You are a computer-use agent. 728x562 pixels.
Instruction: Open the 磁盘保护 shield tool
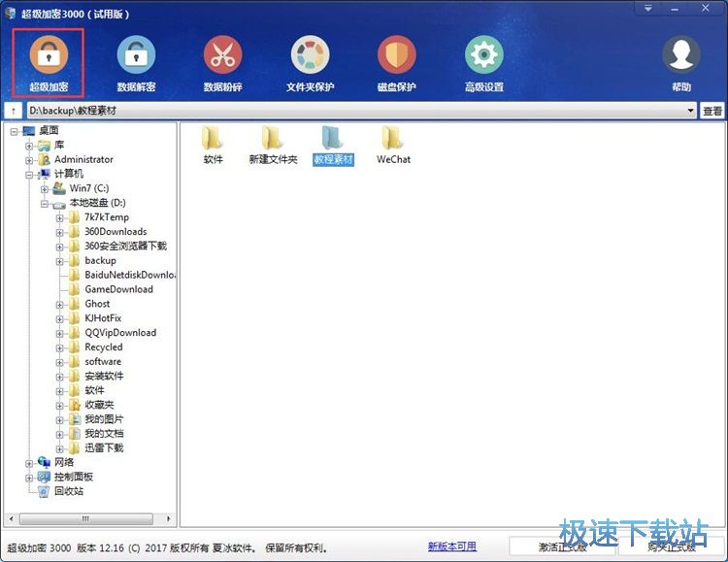(x=396, y=63)
